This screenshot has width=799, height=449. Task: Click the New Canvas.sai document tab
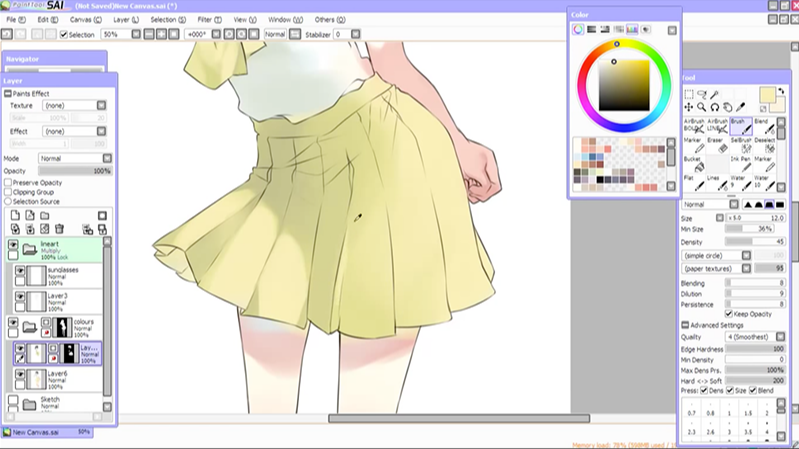tap(38, 432)
